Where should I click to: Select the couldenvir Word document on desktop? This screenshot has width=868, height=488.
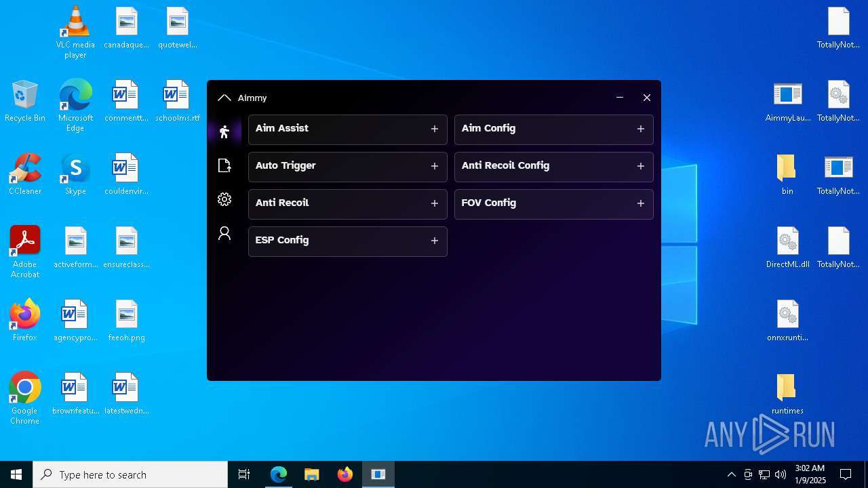point(126,174)
